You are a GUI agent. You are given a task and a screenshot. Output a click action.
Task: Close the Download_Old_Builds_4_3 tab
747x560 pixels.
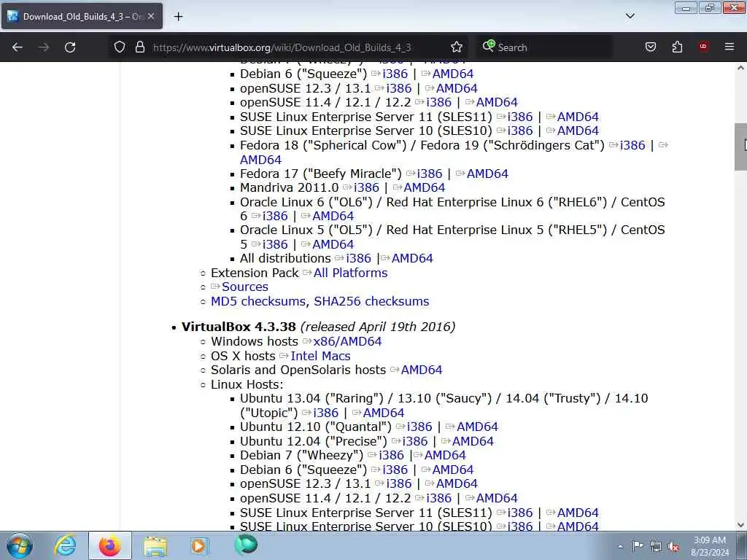click(151, 16)
